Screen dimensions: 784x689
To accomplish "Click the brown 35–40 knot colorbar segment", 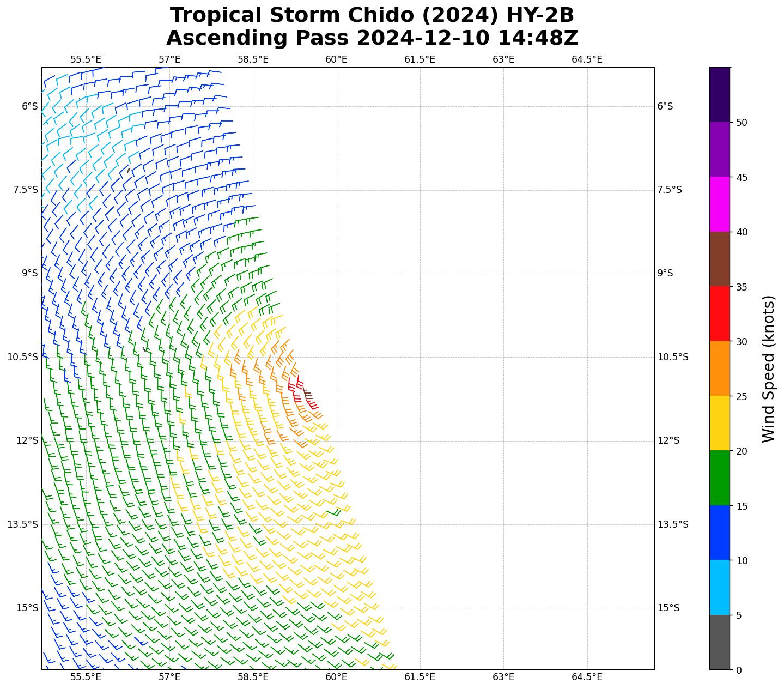I will tap(719, 259).
